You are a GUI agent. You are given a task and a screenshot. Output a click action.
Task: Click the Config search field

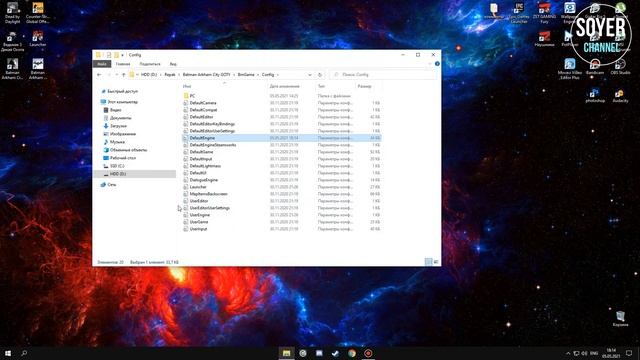point(383,75)
